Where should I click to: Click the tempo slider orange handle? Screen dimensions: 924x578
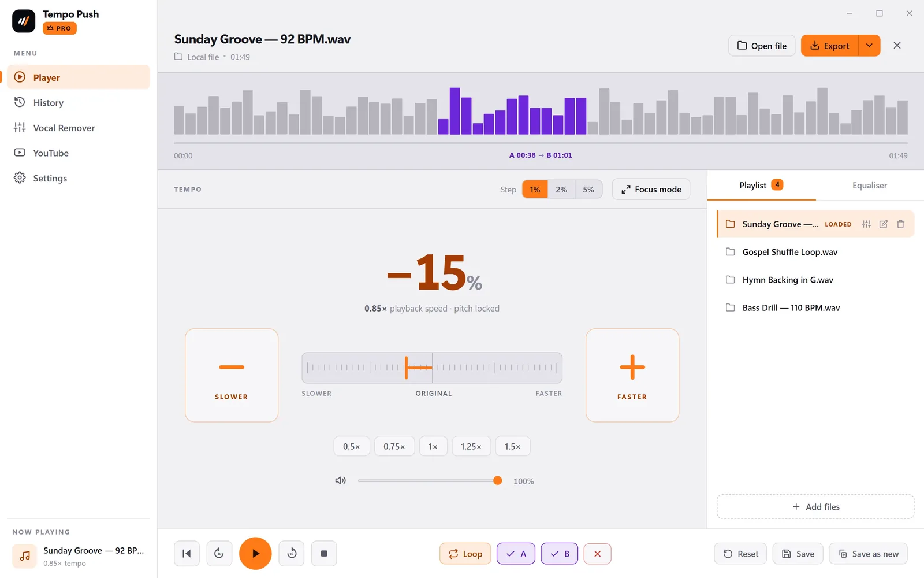[x=407, y=368]
